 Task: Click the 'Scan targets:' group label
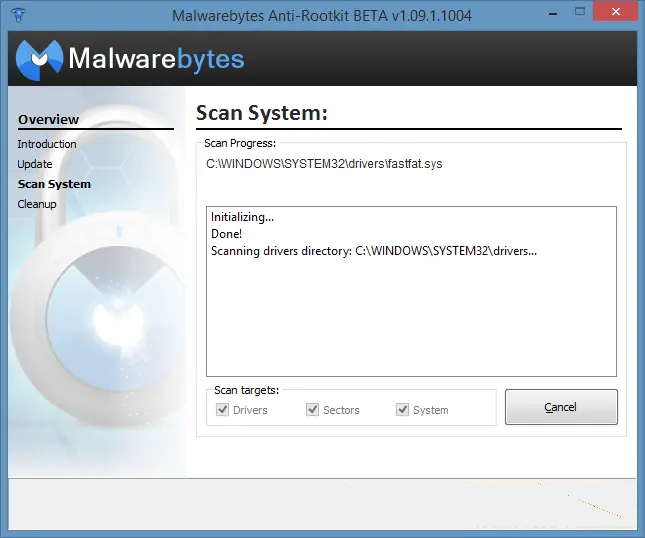tap(246, 390)
